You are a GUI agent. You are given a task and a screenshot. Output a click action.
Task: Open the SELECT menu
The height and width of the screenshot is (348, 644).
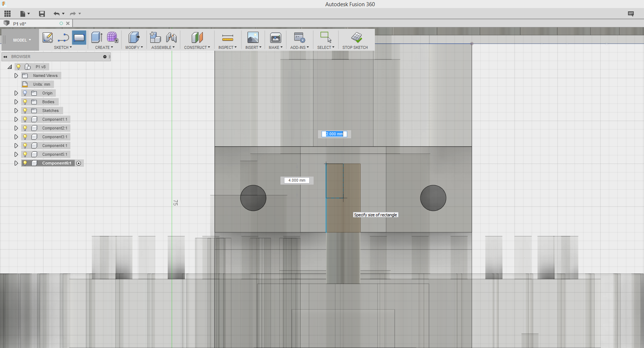326,47
